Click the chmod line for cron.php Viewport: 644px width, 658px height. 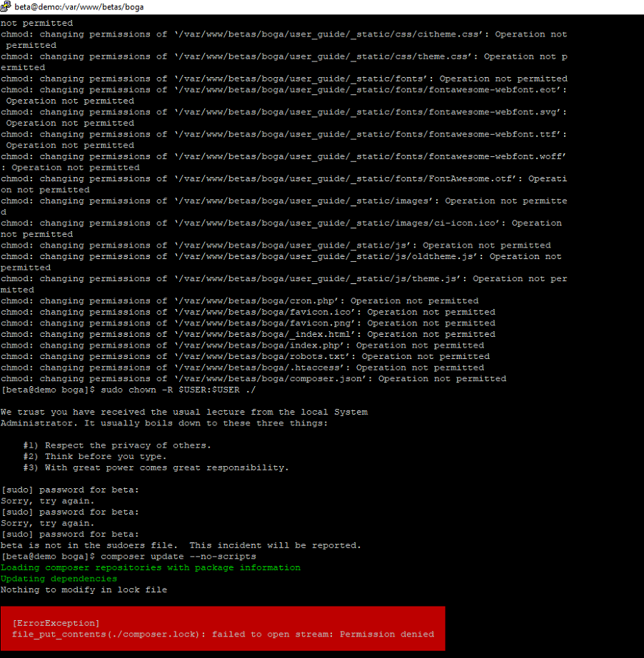(x=239, y=301)
